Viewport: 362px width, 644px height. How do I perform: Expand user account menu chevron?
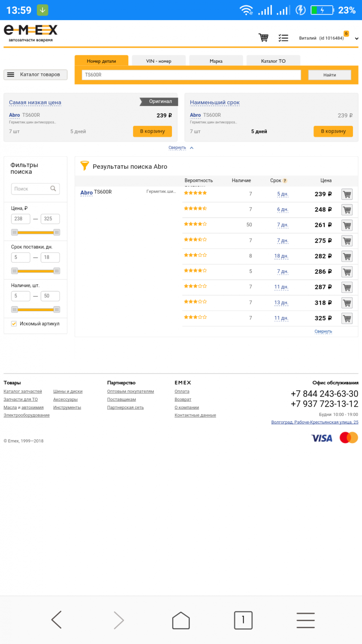[356, 39]
